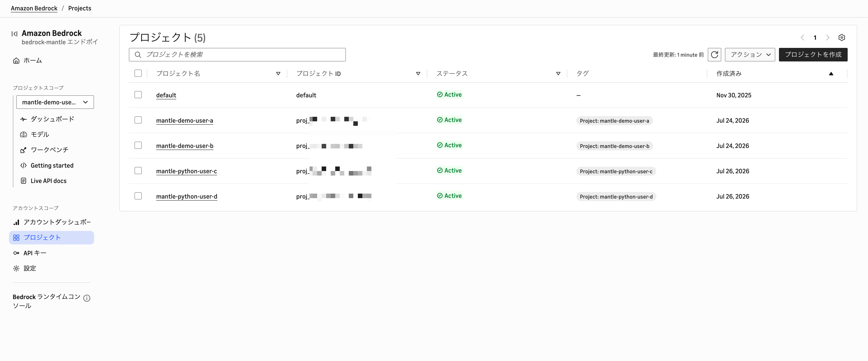Click Active status of mantle-python-user-d

click(449, 196)
